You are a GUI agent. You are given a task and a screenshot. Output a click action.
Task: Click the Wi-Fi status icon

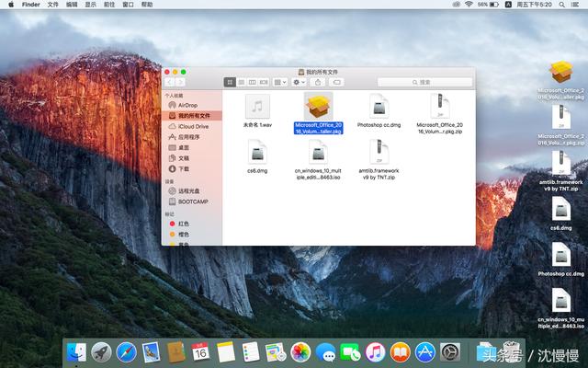[469, 5]
